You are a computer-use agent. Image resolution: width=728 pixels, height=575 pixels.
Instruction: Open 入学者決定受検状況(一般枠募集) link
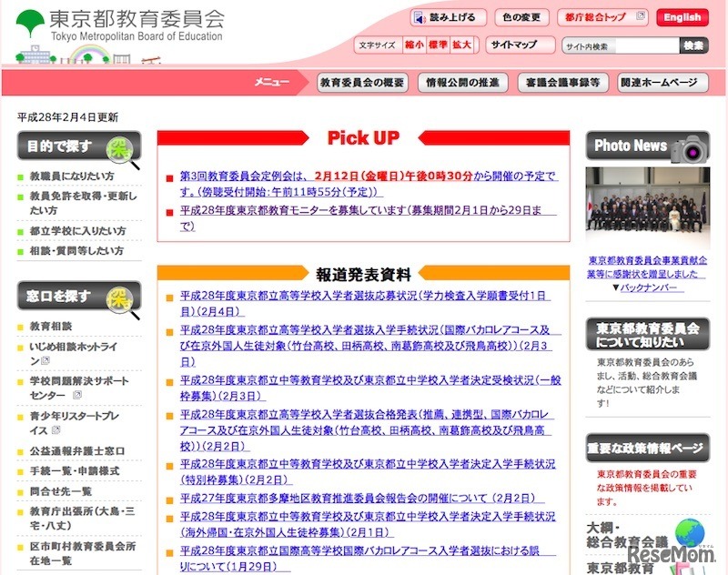pyautogui.click(x=370, y=388)
